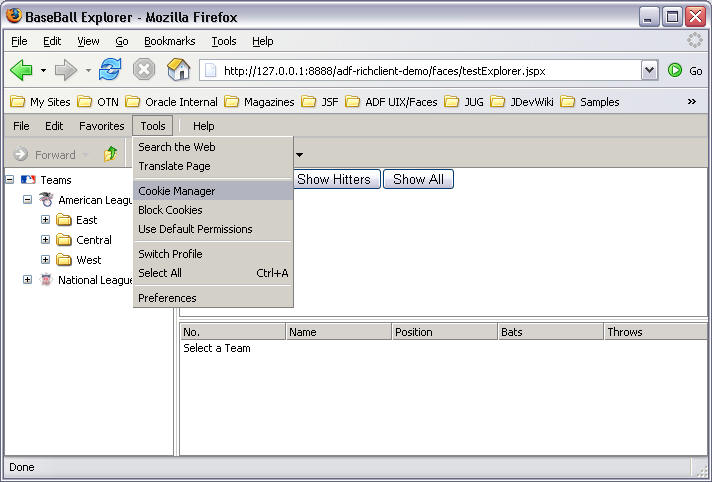
Task: Click the app Help menu
Action: (203, 126)
